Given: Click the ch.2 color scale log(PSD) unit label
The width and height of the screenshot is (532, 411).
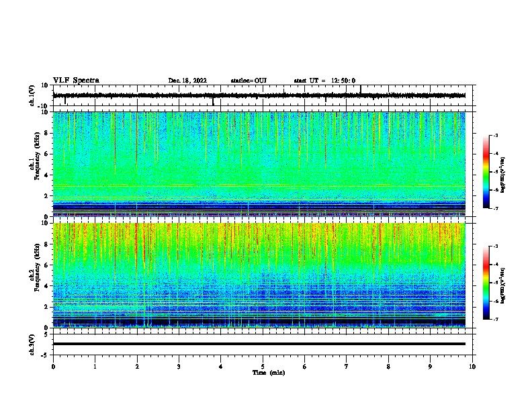Looking at the screenshot, I should click(502, 286).
